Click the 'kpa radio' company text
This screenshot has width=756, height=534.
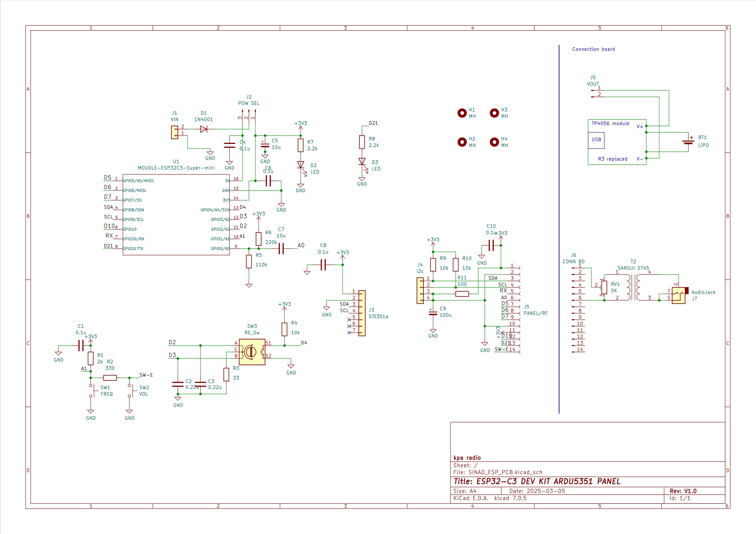tap(467, 458)
